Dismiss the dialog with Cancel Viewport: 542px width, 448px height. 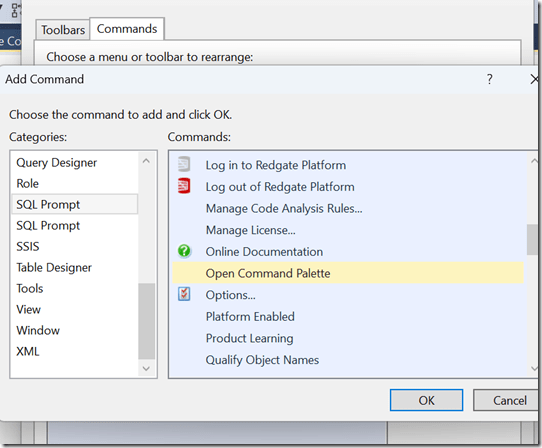click(507, 400)
